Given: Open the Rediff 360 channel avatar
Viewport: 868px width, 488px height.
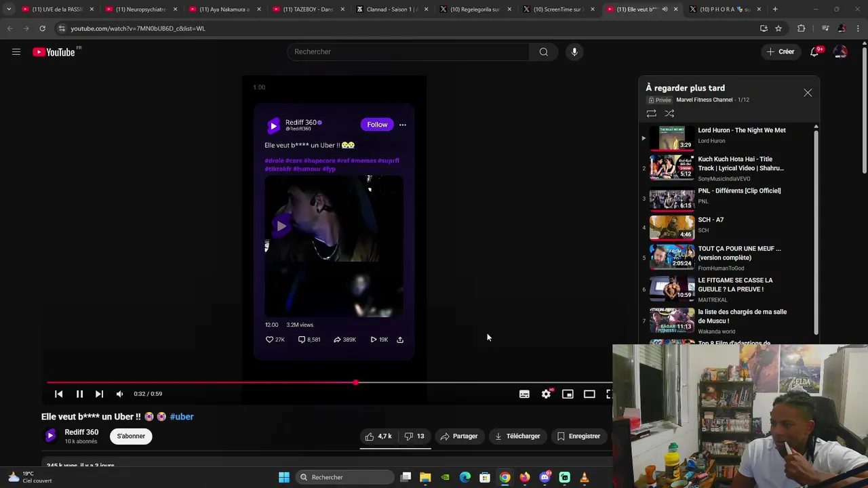Looking at the screenshot, I should 50,436.
